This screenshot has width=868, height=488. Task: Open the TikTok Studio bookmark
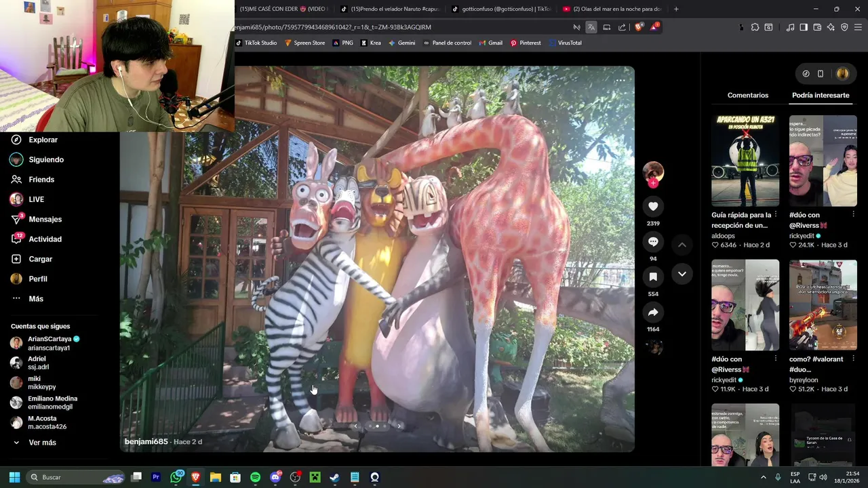256,43
